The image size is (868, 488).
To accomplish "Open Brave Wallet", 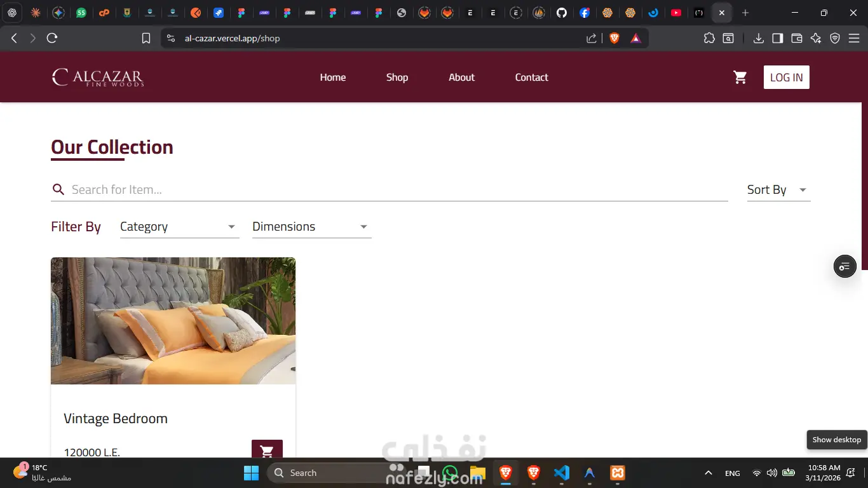I will [x=797, y=38].
